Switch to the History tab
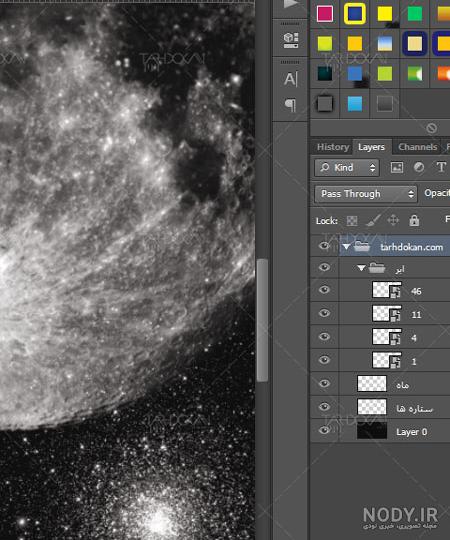The width and height of the screenshot is (450, 540). (x=333, y=147)
